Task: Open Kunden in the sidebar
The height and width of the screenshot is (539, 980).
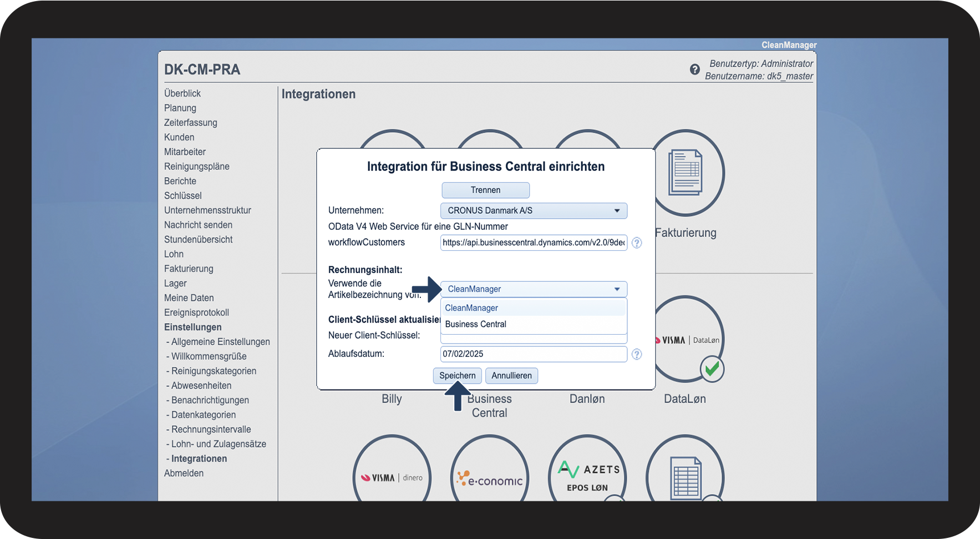Action: pyautogui.click(x=179, y=137)
